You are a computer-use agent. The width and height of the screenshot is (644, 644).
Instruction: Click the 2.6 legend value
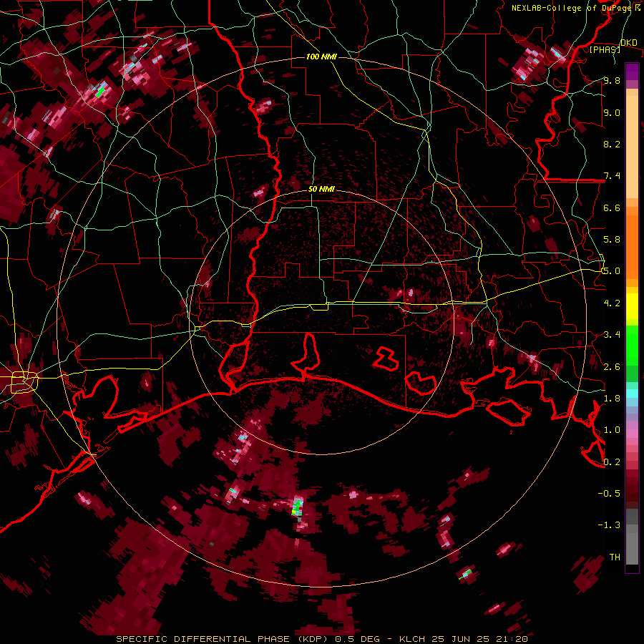[x=612, y=367]
